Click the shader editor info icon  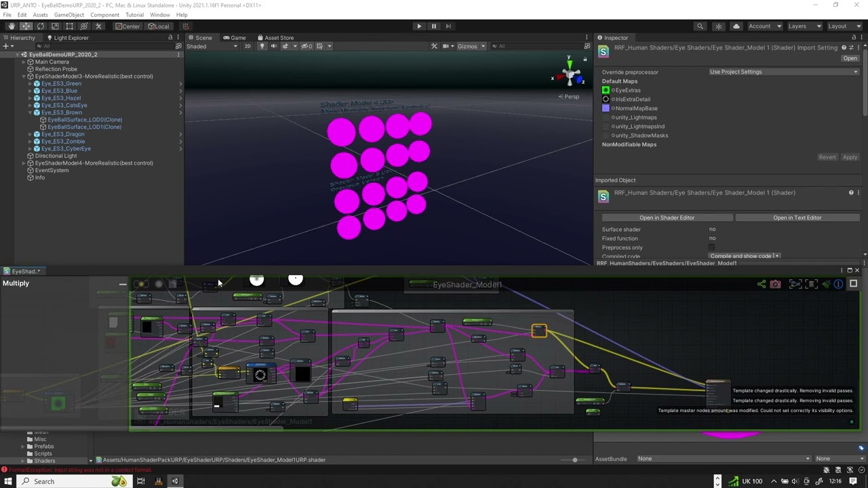pyautogui.click(x=839, y=285)
